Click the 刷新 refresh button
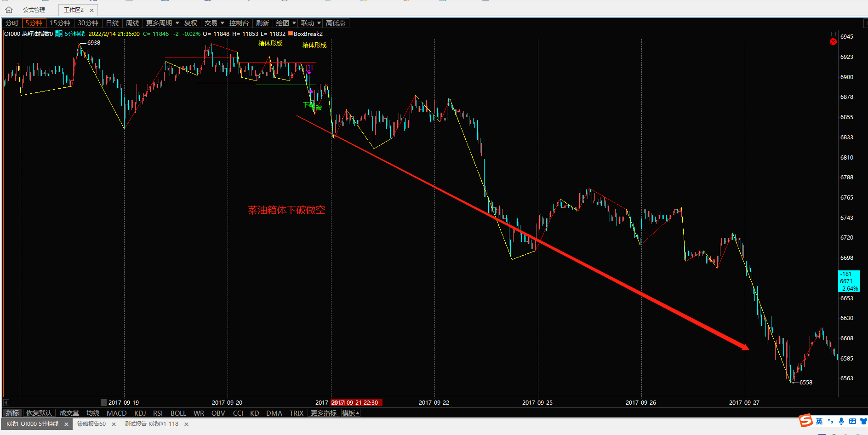Screen dimensions: 868x435 tap(262, 23)
